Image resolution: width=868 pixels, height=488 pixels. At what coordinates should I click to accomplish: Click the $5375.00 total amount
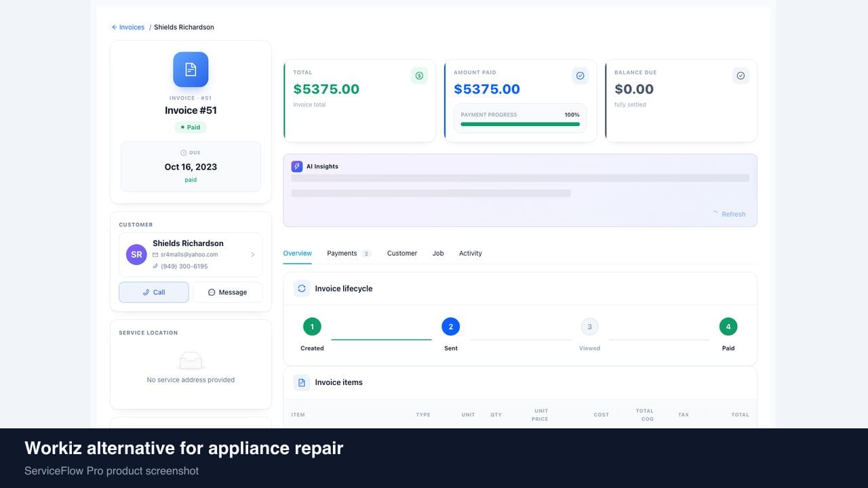tap(326, 89)
